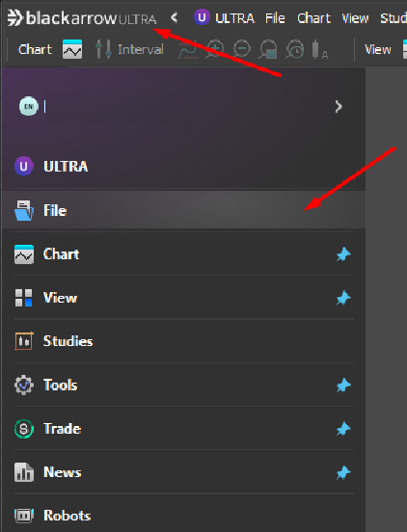
Task: Open the Studies menu in the sidebar
Action: pyautogui.click(x=183, y=341)
